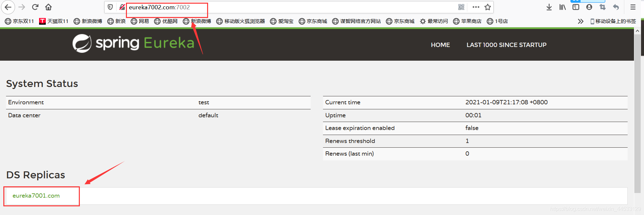This screenshot has height=215, width=644.
Task: Open the 爱淘宝 bookmark
Action: coord(282,21)
